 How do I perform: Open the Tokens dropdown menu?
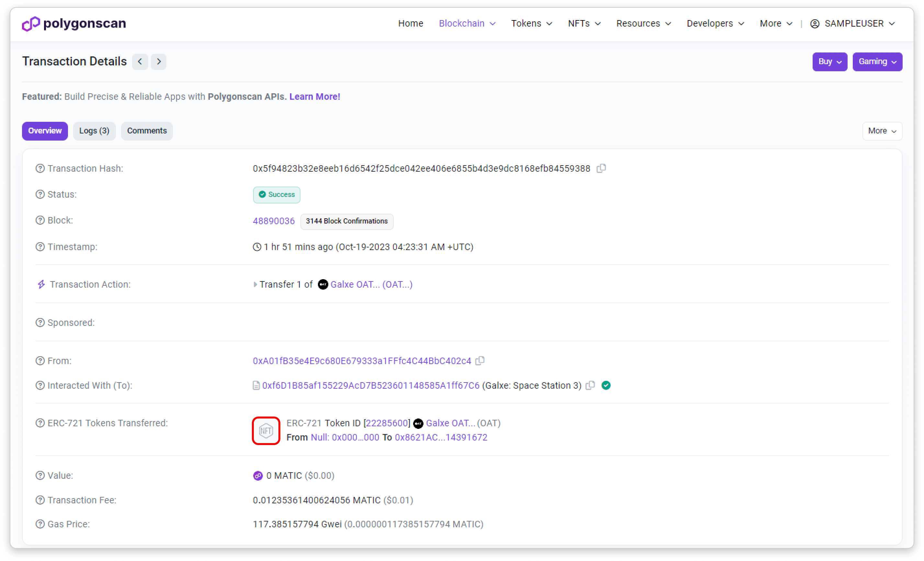pyautogui.click(x=532, y=24)
